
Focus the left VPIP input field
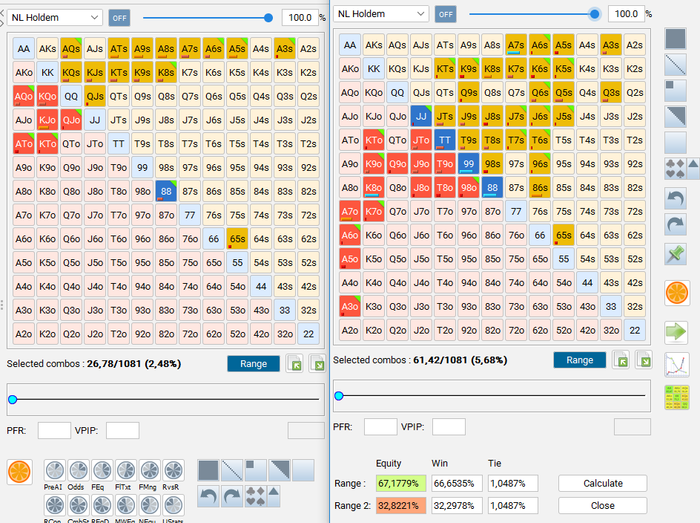click(x=123, y=431)
